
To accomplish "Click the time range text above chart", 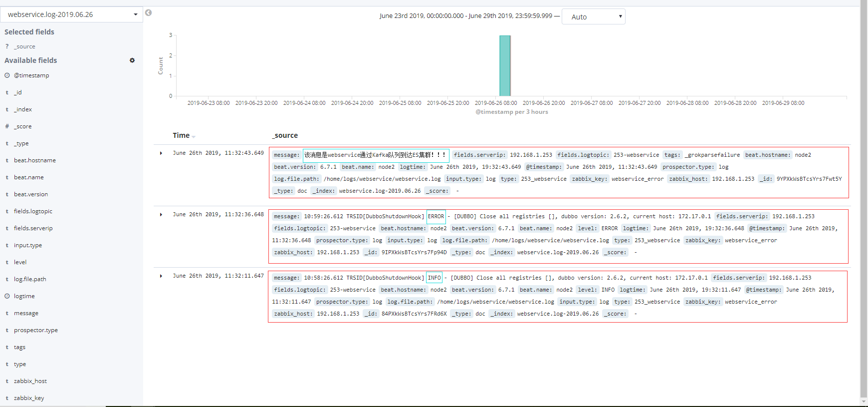I will [x=465, y=16].
